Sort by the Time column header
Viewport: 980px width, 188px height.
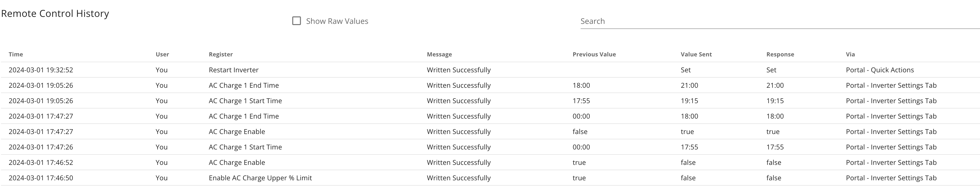[x=16, y=54]
